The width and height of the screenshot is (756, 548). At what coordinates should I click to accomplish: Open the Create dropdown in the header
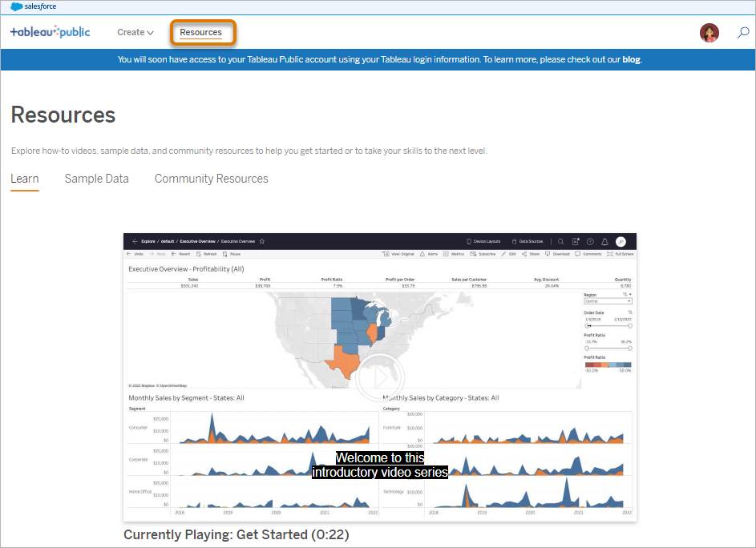pyautogui.click(x=134, y=33)
